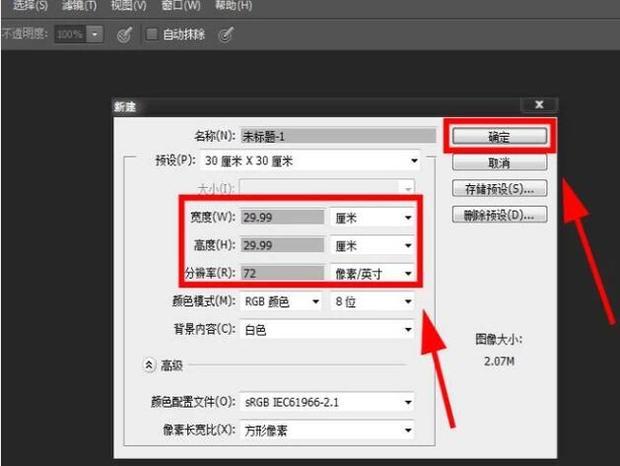Open the 像素长宽比 dropdown showing 方形像素
The height and width of the screenshot is (466, 620).
tap(327, 430)
